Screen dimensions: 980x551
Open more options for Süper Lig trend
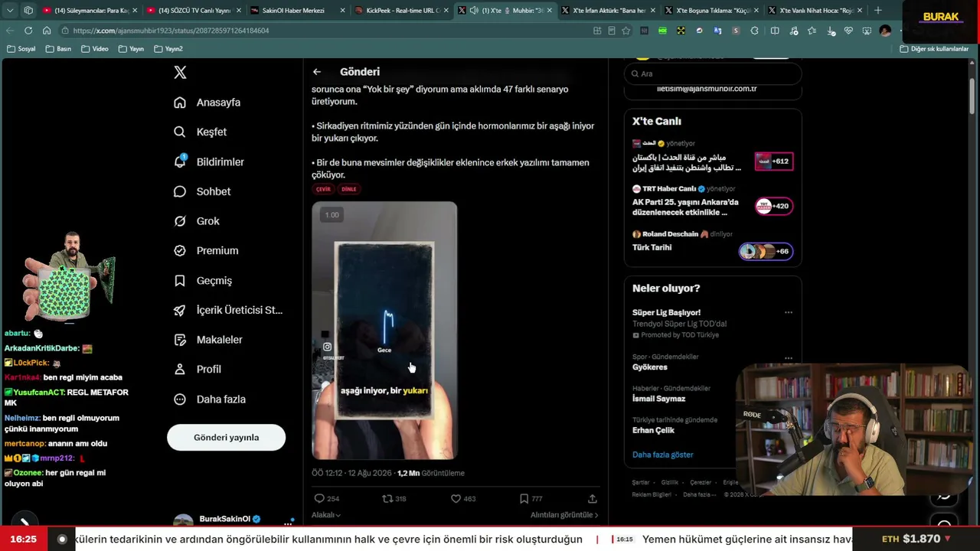pyautogui.click(x=789, y=312)
